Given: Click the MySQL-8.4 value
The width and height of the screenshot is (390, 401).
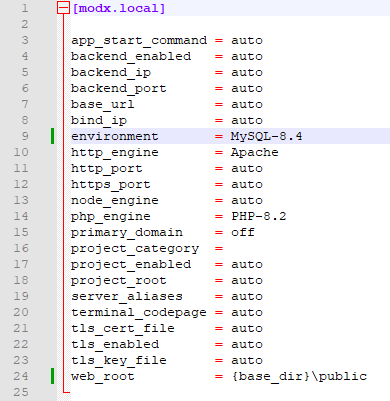Looking at the screenshot, I should tap(267, 136).
